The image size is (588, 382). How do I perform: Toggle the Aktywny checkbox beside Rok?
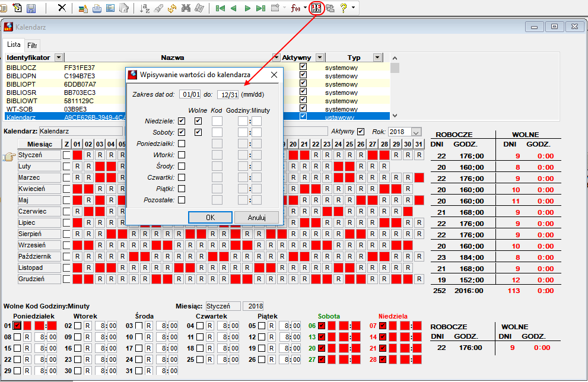(361, 132)
